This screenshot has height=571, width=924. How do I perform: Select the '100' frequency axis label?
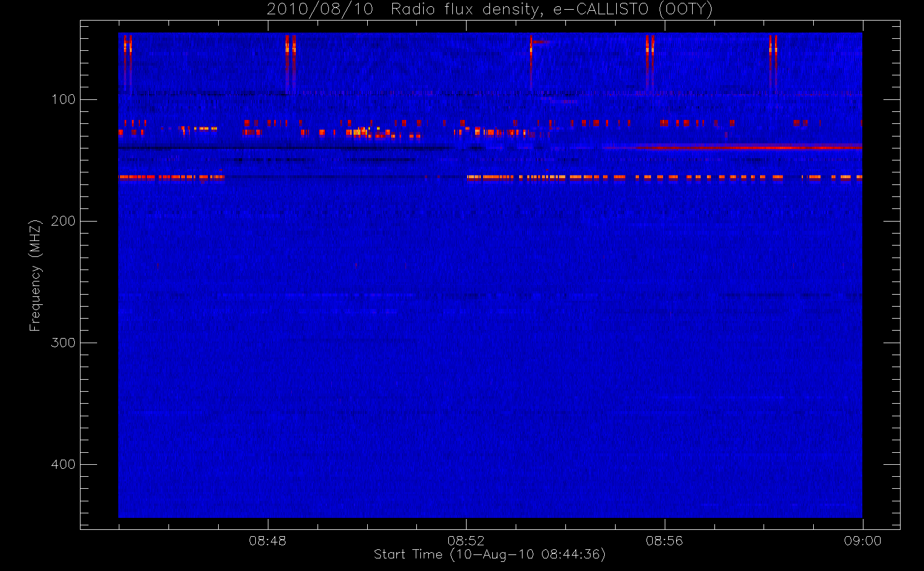[x=63, y=99]
